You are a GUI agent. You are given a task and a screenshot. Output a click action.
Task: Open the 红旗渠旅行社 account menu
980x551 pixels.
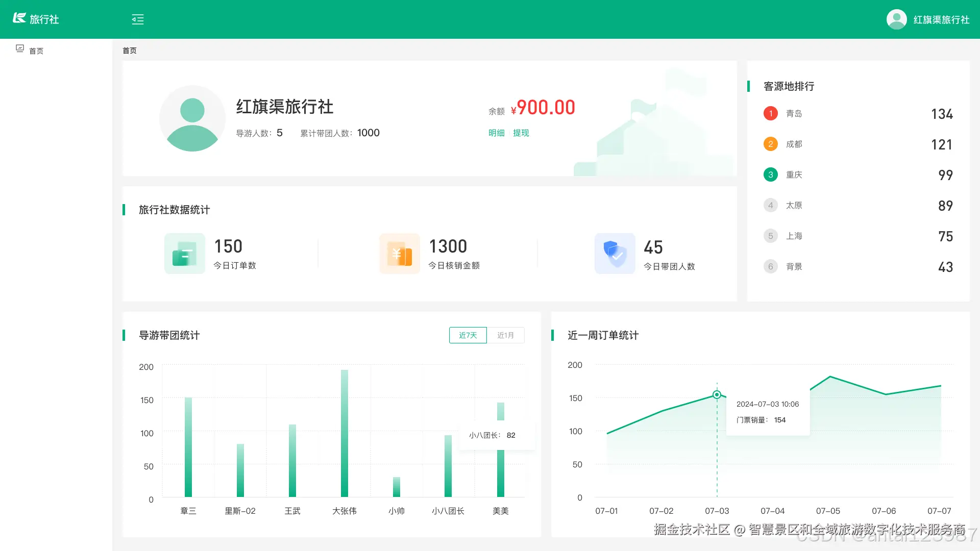point(941,19)
